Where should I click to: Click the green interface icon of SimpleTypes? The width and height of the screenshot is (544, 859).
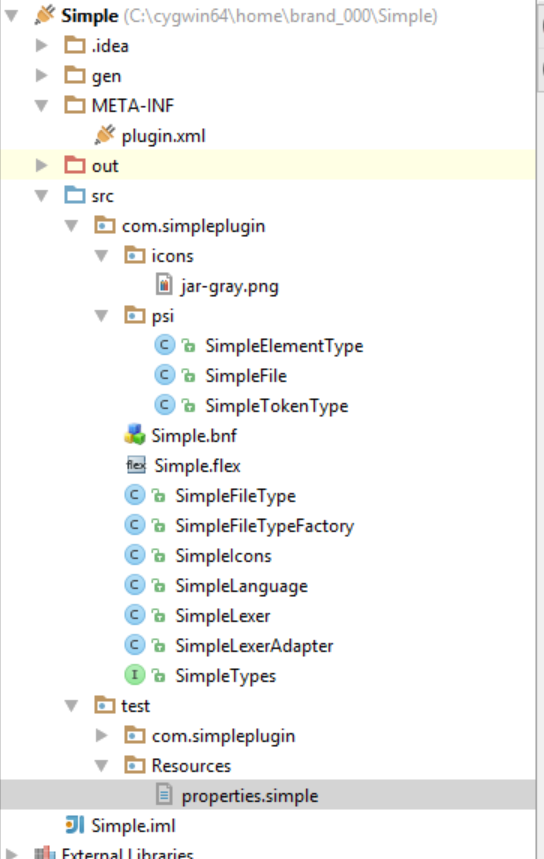pos(135,675)
